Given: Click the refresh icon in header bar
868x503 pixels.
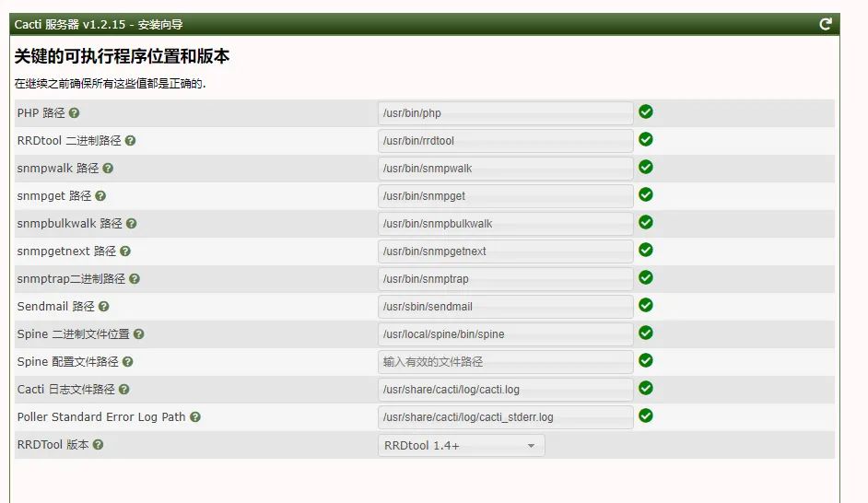Looking at the screenshot, I should click(826, 24).
